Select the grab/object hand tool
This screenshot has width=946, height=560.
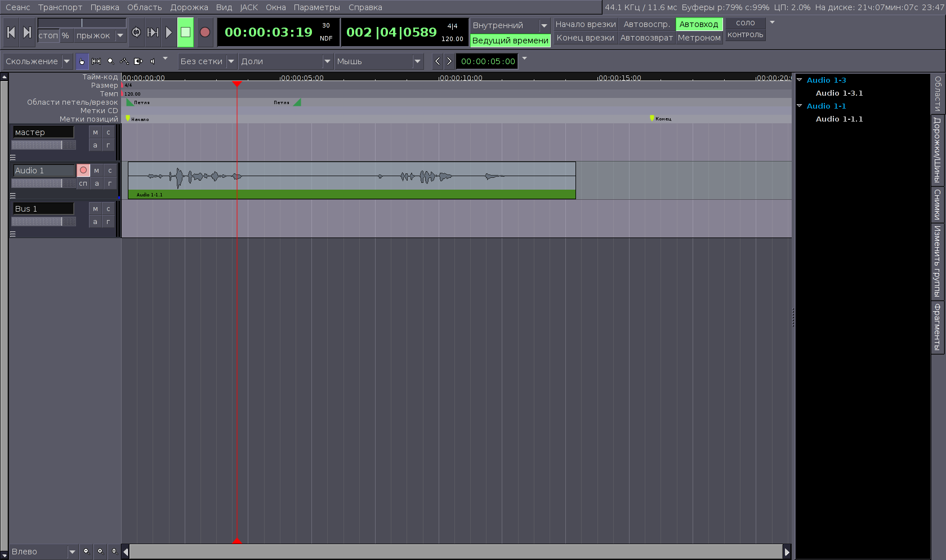[82, 61]
